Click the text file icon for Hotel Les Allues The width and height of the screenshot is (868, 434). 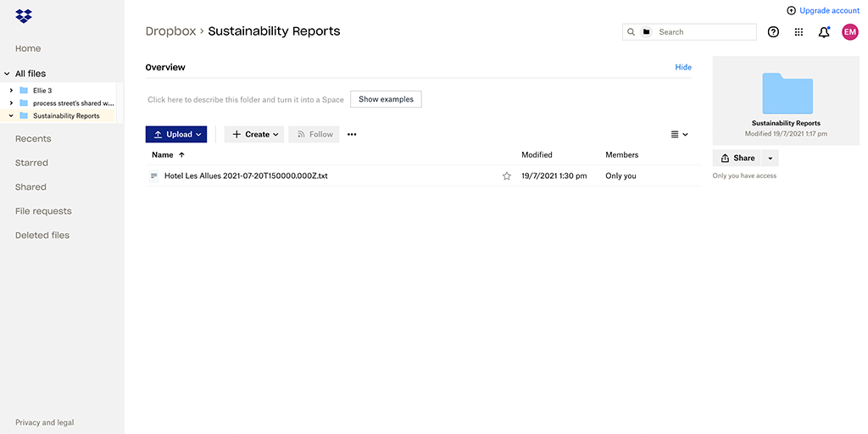coord(154,176)
